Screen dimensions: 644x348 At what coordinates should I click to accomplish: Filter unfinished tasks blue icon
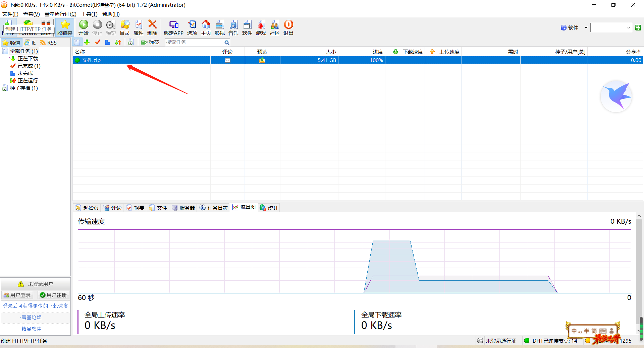(x=108, y=42)
